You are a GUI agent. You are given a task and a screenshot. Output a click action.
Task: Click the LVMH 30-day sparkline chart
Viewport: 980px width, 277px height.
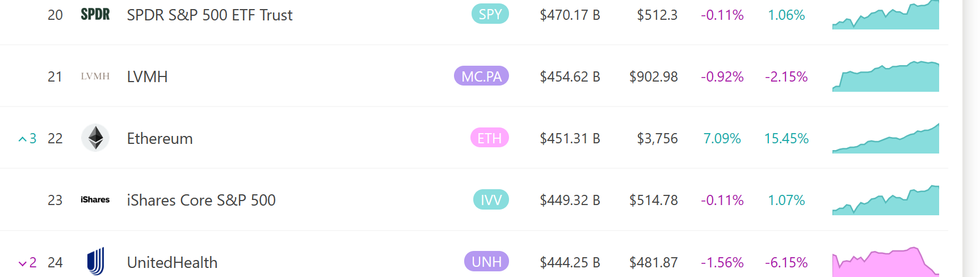pos(885,78)
